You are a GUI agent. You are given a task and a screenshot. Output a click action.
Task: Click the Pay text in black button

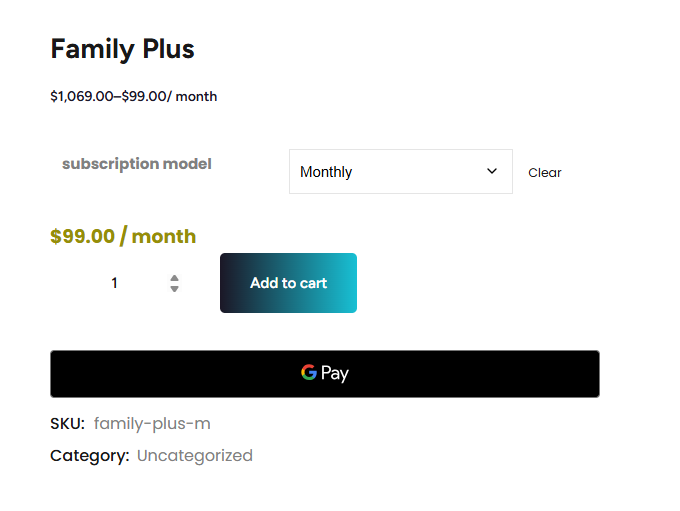(x=335, y=374)
